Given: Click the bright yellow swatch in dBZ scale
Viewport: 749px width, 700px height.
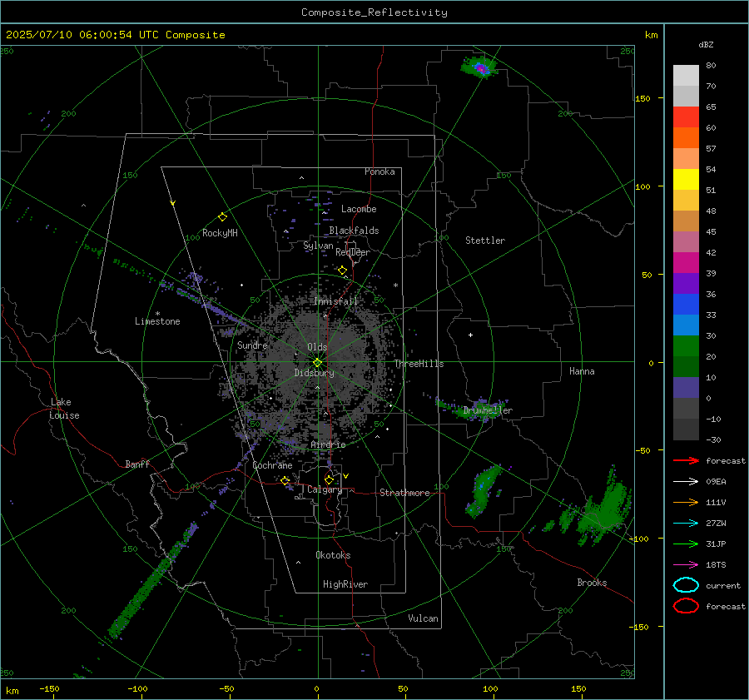Looking at the screenshot, I should pos(686,179).
